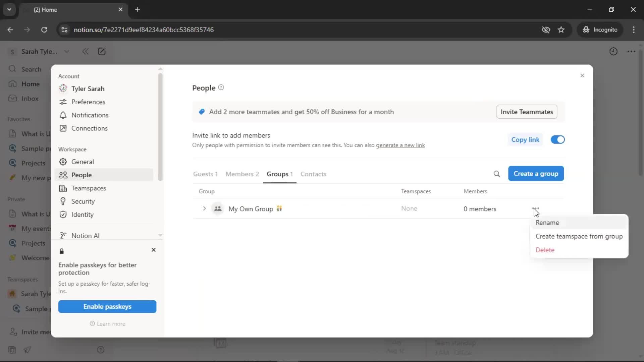Open Search in the Notion sidebar
644x362 pixels.
tap(25, 69)
